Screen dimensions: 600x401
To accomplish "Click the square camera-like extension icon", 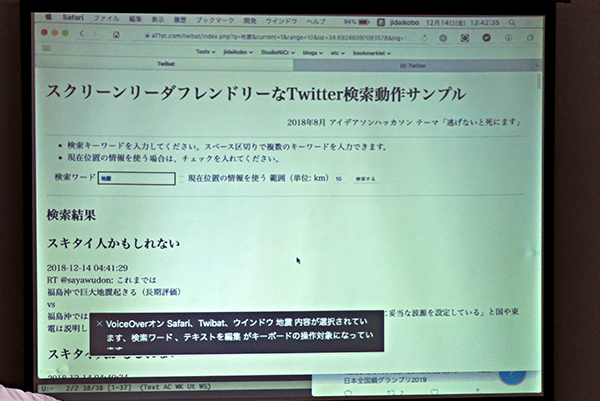I will [x=465, y=38].
